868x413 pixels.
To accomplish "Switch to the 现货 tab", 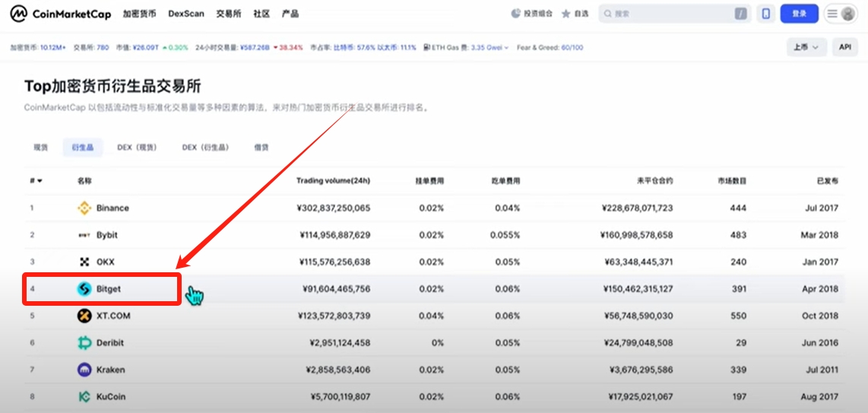I will coord(41,148).
